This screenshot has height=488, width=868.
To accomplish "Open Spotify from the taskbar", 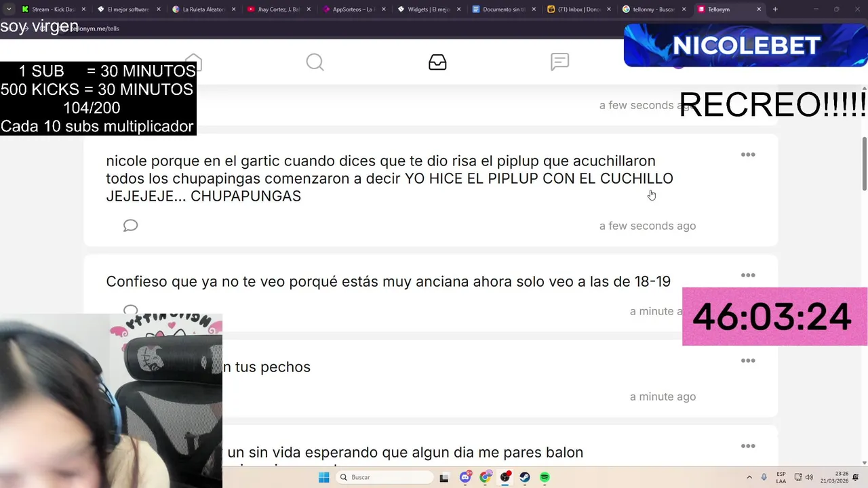I will point(545,477).
